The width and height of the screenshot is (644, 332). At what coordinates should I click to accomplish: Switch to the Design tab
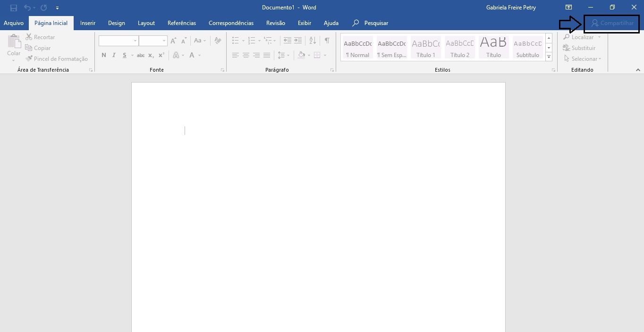[117, 23]
